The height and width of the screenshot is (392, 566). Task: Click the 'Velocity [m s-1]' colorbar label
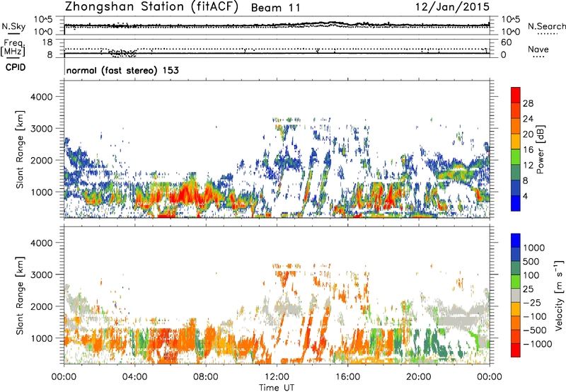[x=559, y=295]
